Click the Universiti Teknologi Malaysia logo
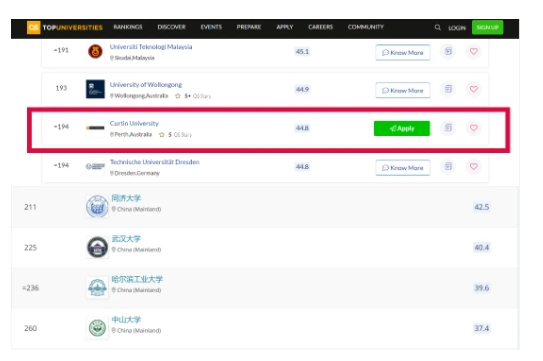Image resolution: width=543 pixels, height=361 pixels. [x=95, y=52]
